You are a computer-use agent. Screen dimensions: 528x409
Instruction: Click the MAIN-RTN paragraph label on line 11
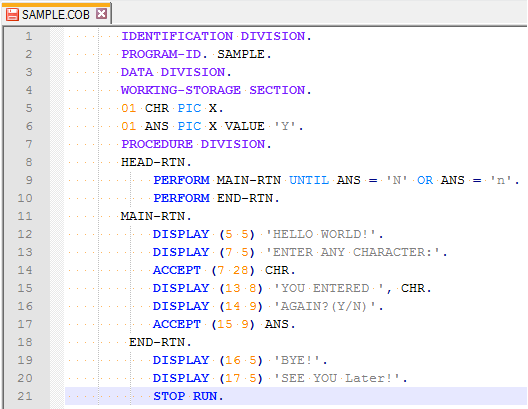click(x=153, y=216)
